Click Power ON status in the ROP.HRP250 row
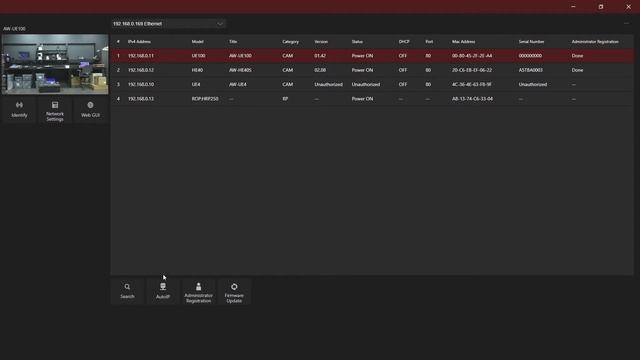Image resolution: width=640 pixels, height=360 pixels. point(362,99)
